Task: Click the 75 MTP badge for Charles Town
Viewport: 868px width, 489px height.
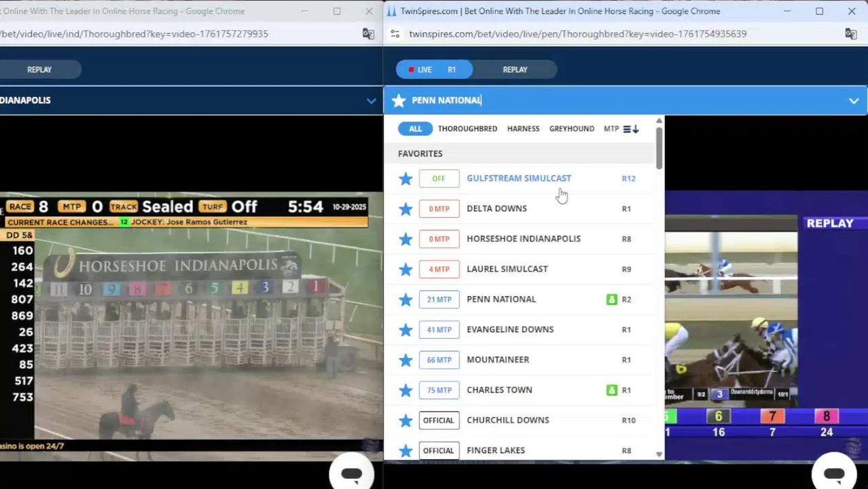Action: [x=439, y=390]
